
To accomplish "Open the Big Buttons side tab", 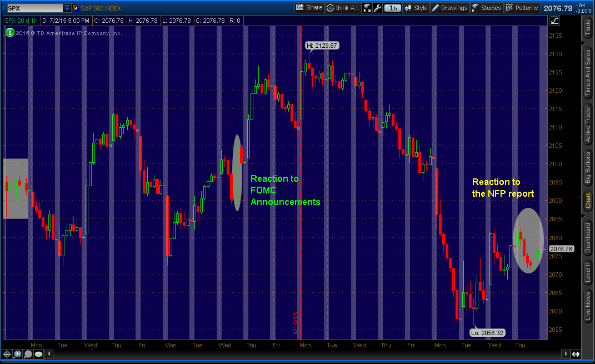I will 588,167.
